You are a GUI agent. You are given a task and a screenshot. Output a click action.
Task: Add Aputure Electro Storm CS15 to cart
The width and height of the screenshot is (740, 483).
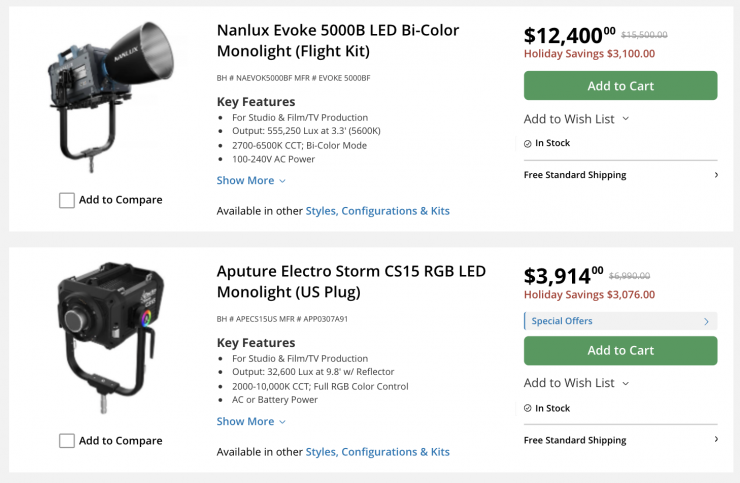[x=620, y=351]
